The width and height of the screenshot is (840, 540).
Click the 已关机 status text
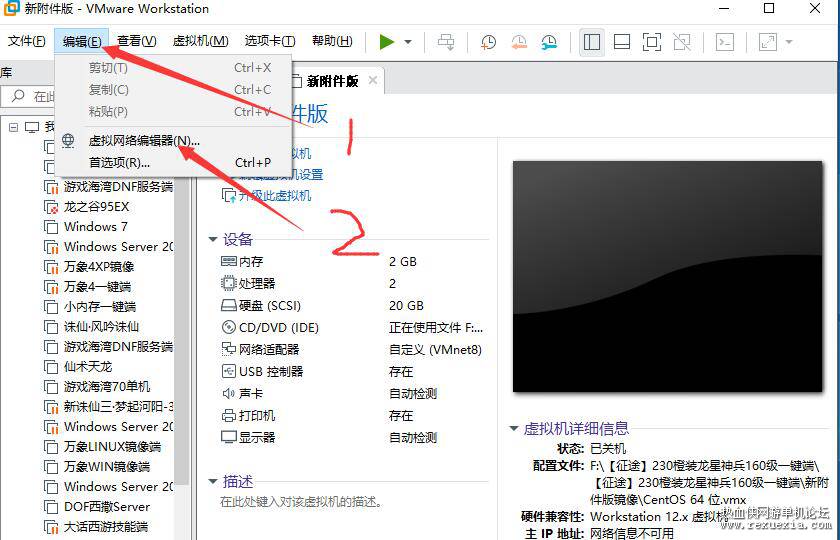(608, 448)
